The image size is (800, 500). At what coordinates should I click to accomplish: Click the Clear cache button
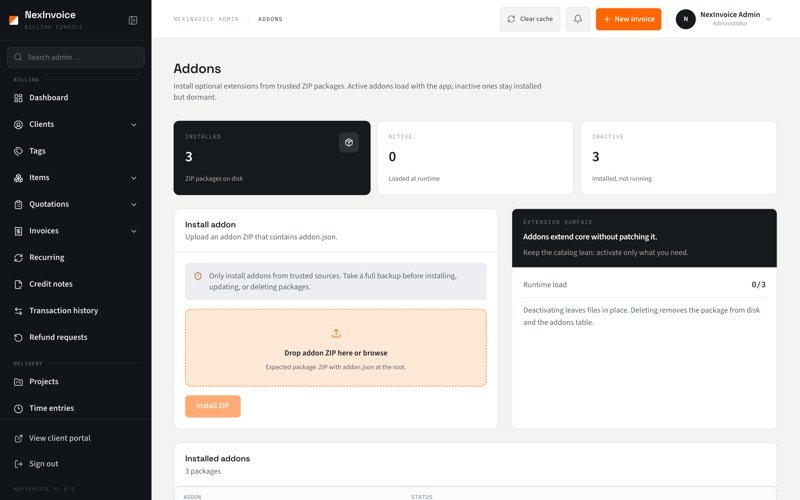(530, 19)
